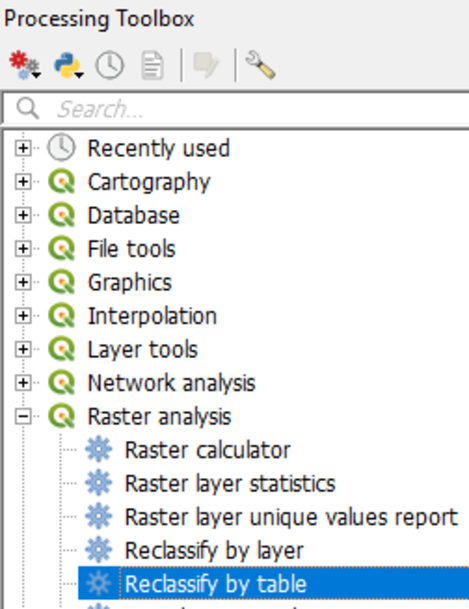The height and width of the screenshot is (609, 469).
Task: Click the Recently used clock icon
Action: click(x=61, y=148)
